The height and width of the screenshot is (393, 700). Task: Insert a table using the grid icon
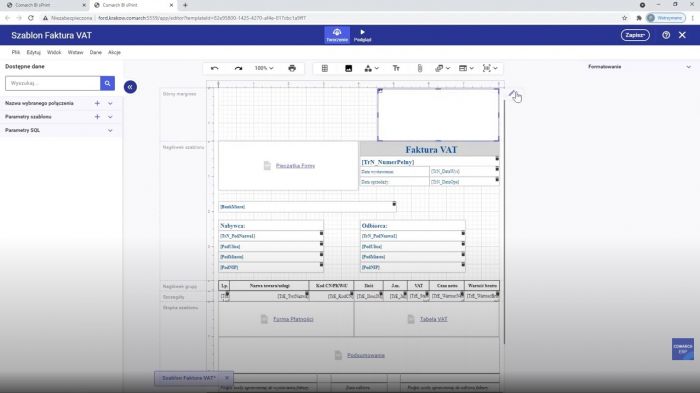[x=325, y=68]
